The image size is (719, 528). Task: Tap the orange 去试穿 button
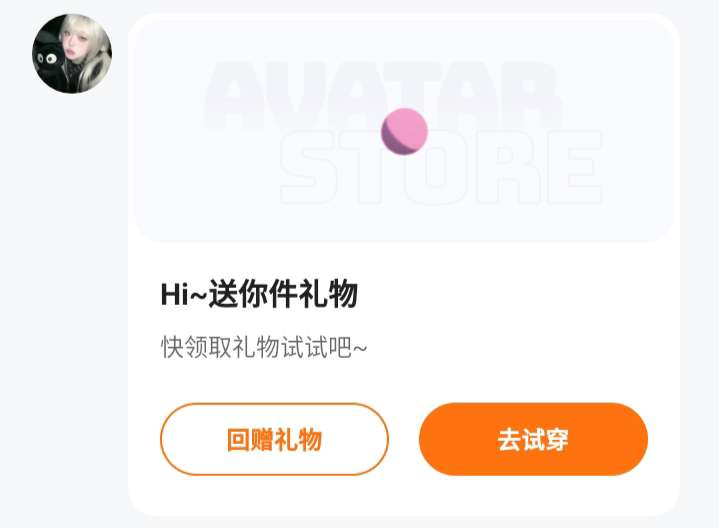533,439
